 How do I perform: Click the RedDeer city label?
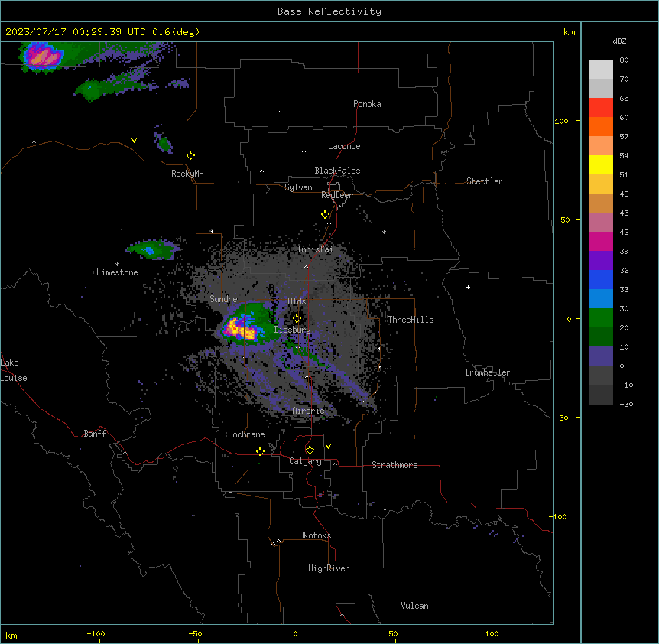point(336,195)
